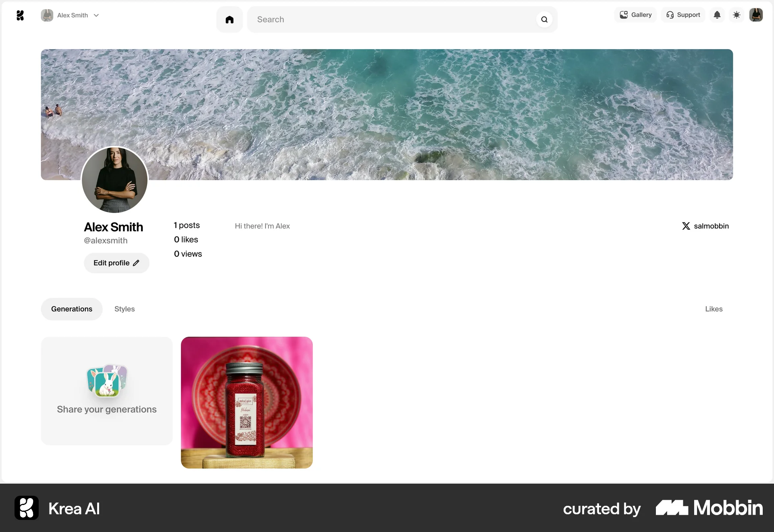Open the red spice jar generation thumbnail
The image size is (774, 532).
(x=247, y=402)
